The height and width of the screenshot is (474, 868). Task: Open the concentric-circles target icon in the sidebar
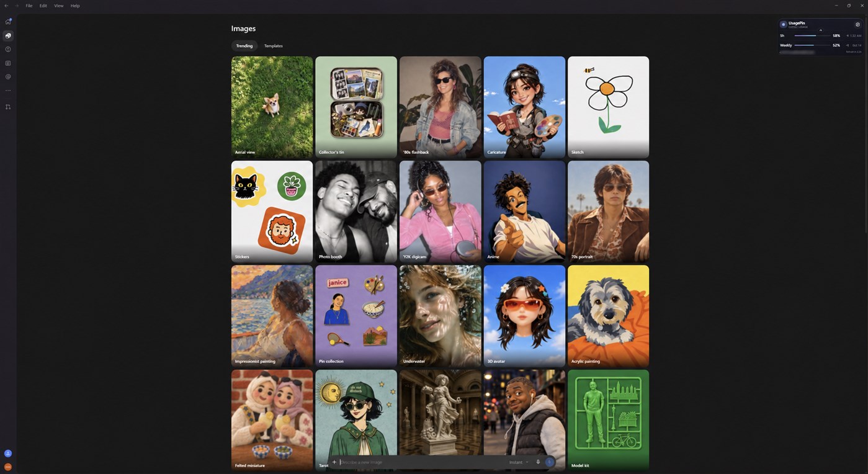[8, 76]
